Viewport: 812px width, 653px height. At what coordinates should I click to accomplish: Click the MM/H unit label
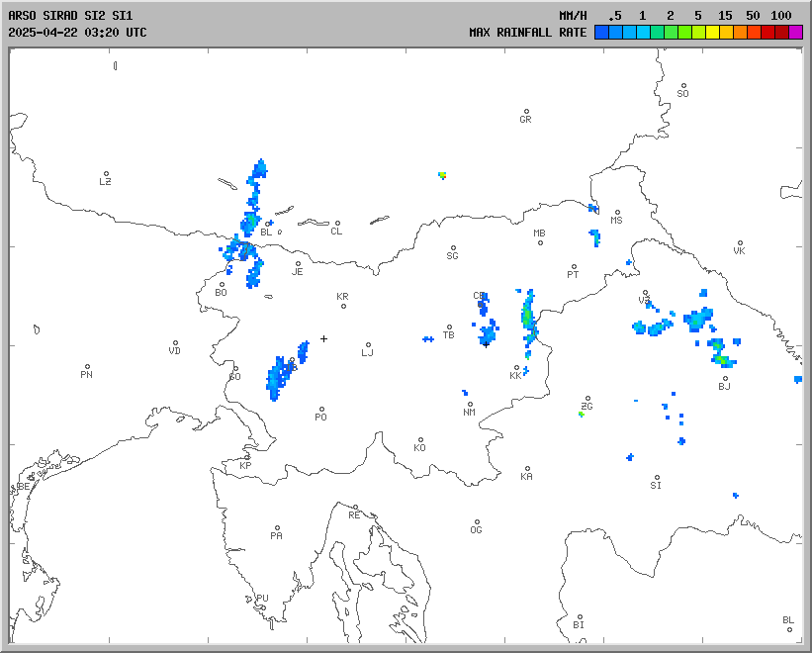(x=573, y=16)
